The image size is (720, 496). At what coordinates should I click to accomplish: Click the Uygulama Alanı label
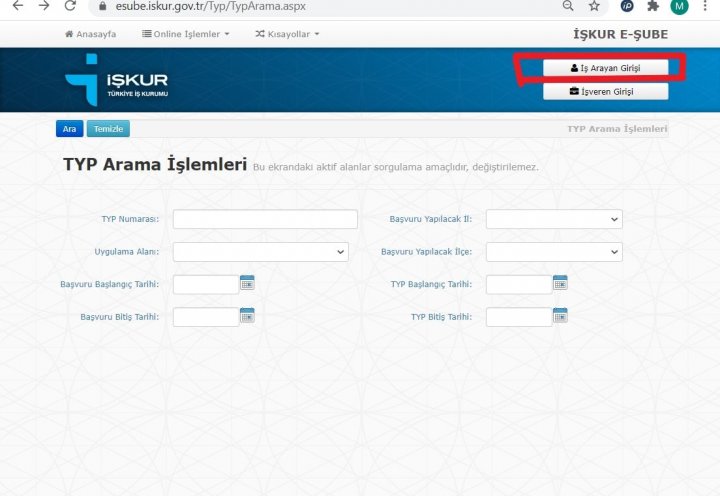[127, 252]
